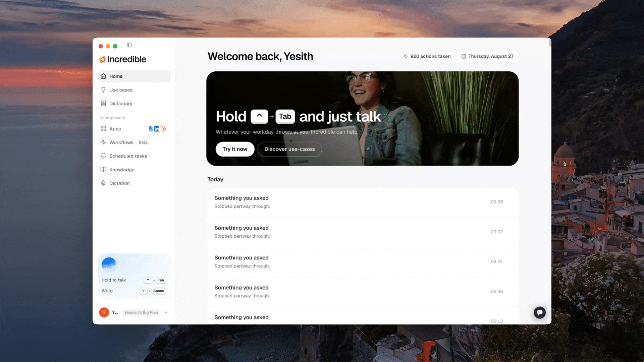Click the Hold to talk label
The height and width of the screenshot is (362, 644).
coord(114,280)
